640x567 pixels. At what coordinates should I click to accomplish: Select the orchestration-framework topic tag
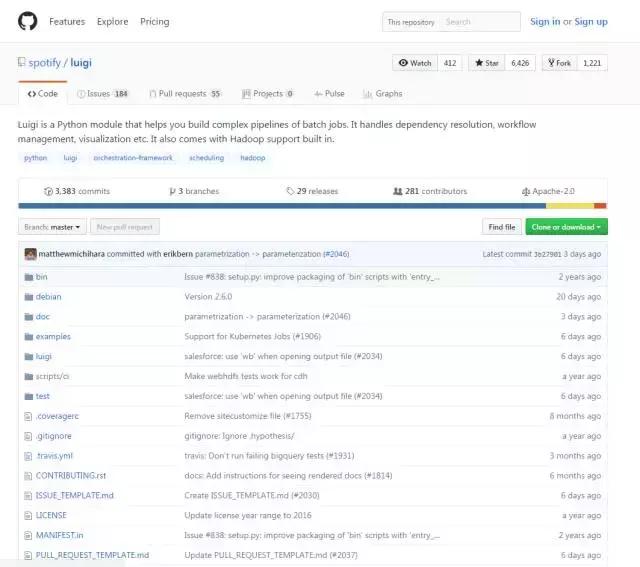coord(133,158)
